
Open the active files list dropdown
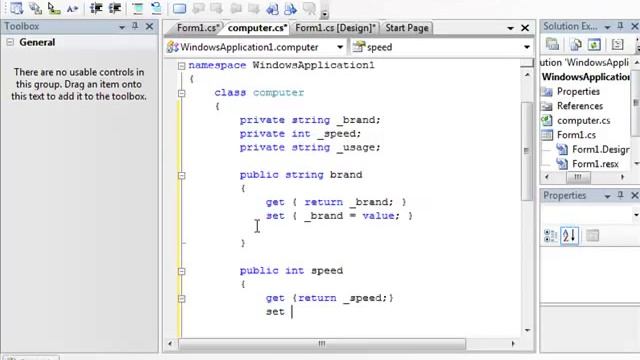click(x=510, y=28)
